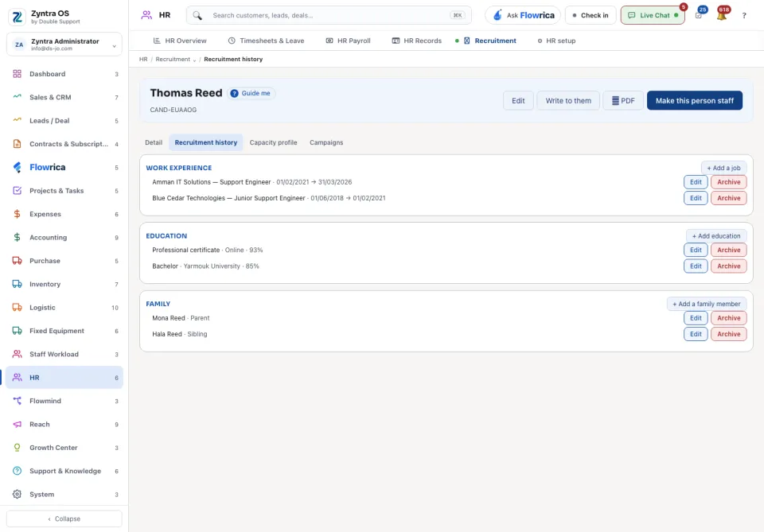Open the Live Chat button
This screenshot has height=532, width=764.
pos(653,15)
